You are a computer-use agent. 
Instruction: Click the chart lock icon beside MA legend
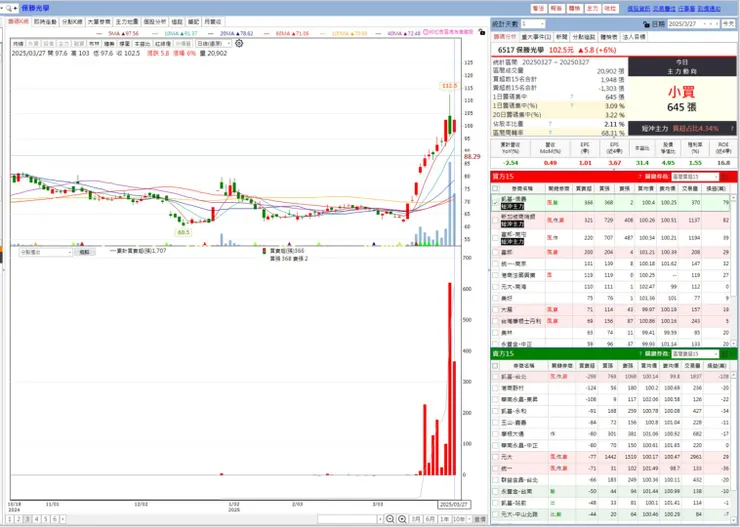pyautogui.click(x=481, y=32)
